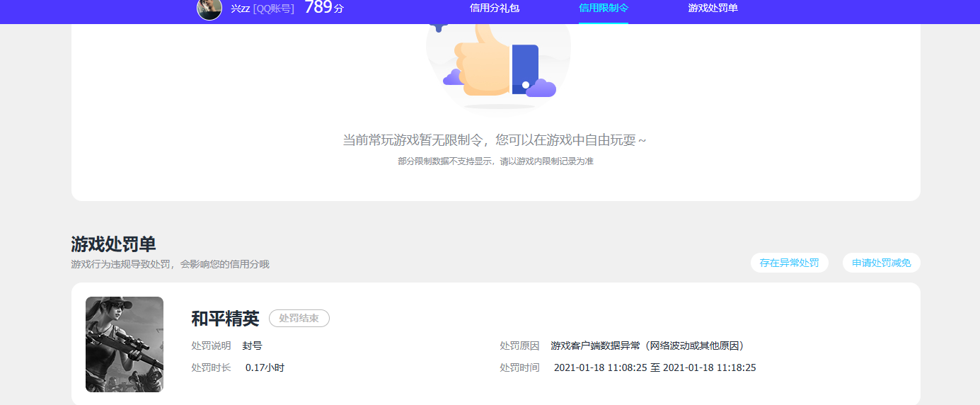980x405 pixels.
Task: Click the 游戏客户端数据异常 penalty reason
Action: [647, 346]
